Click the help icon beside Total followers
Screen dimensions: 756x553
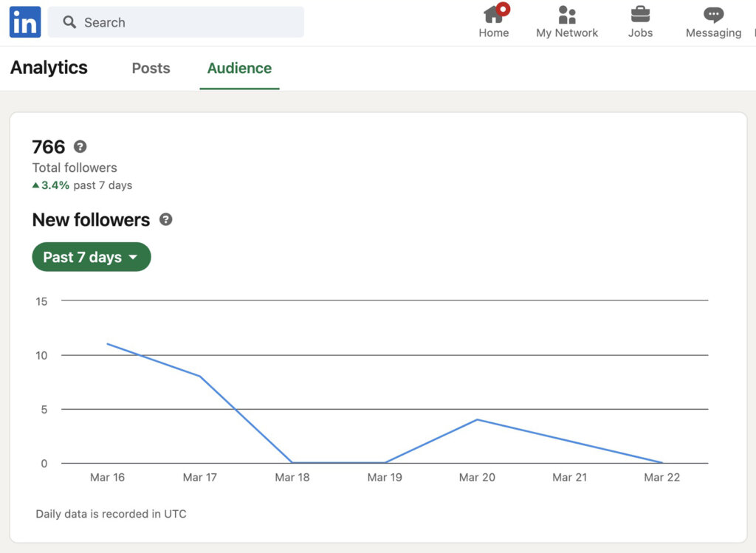point(80,147)
